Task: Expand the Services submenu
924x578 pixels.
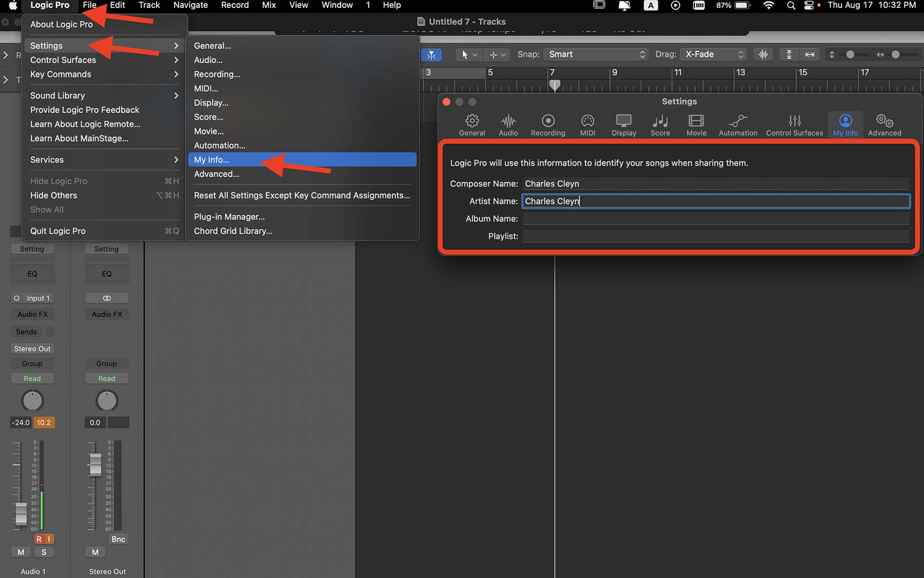Action: click(x=105, y=160)
